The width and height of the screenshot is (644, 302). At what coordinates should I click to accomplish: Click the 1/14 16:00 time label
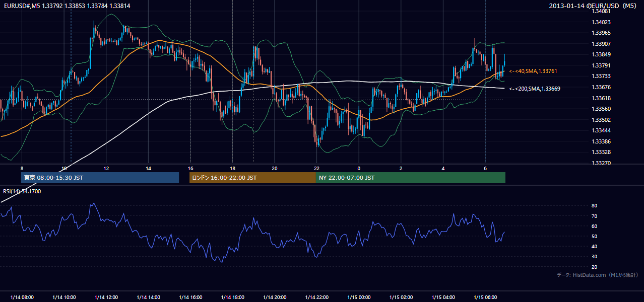click(190, 297)
